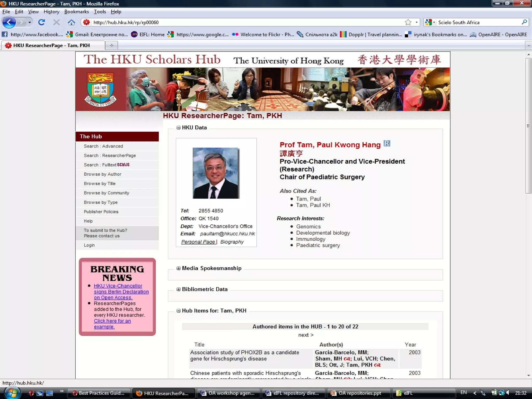Open the Bookmarks menu

coord(76,12)
